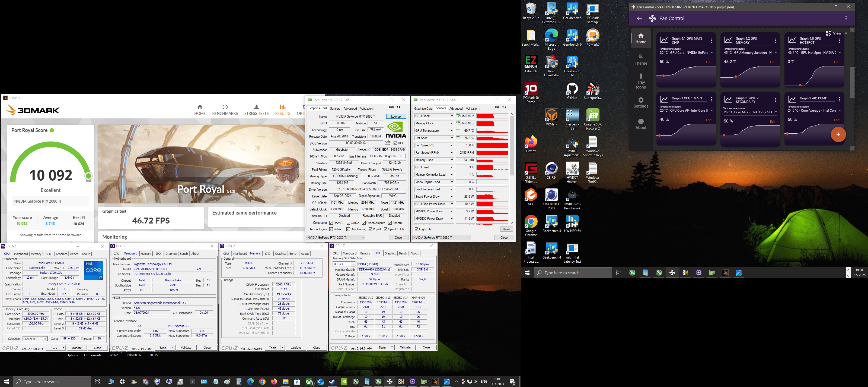Image resolution: width=868 pixels, height=387 pixels.
Task: Open VRMark desktop icon
Action: (552, 118)
